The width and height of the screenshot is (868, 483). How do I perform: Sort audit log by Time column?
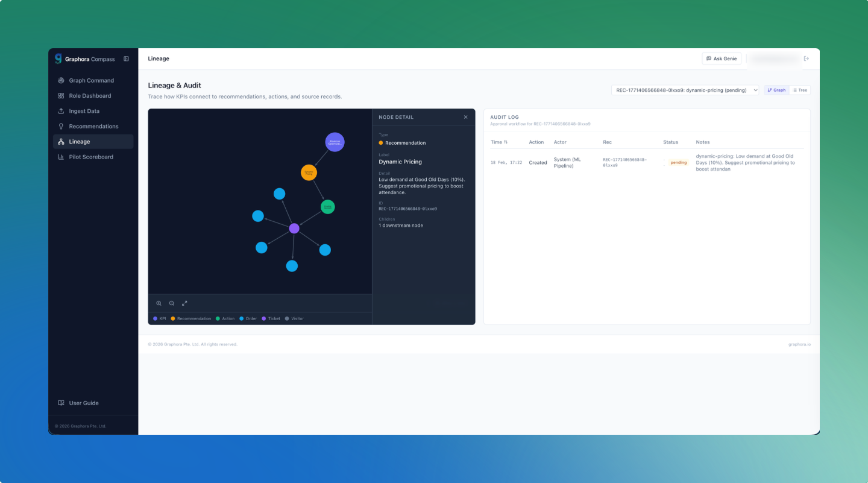499,142
